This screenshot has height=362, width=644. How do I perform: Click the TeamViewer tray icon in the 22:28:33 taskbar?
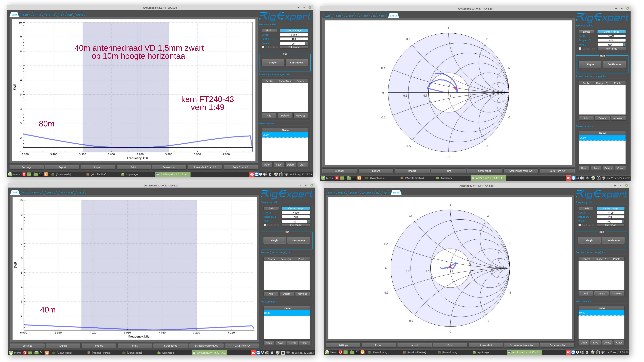pos(258,353)
